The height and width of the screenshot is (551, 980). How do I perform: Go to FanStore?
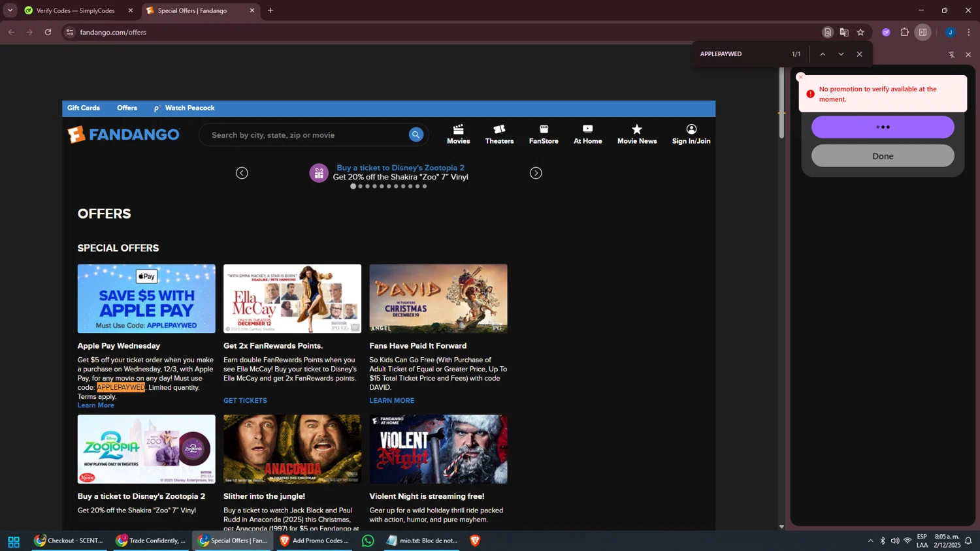544,134
